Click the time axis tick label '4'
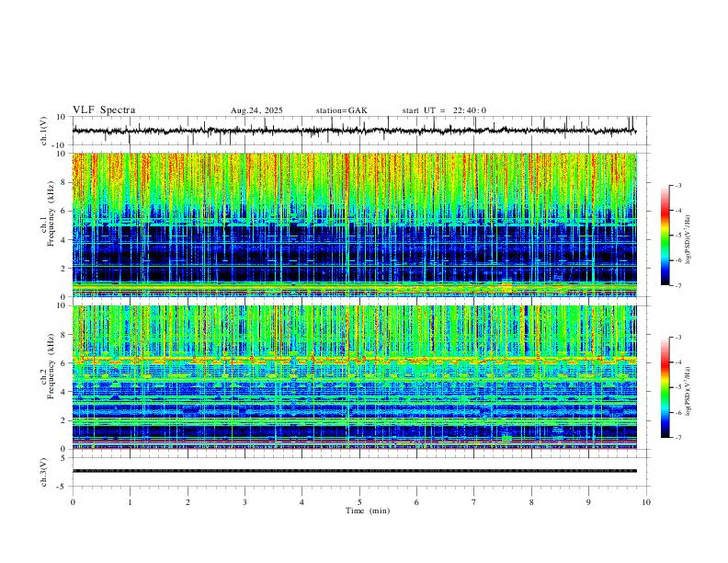Screen dimensions: 728x563 302,502
